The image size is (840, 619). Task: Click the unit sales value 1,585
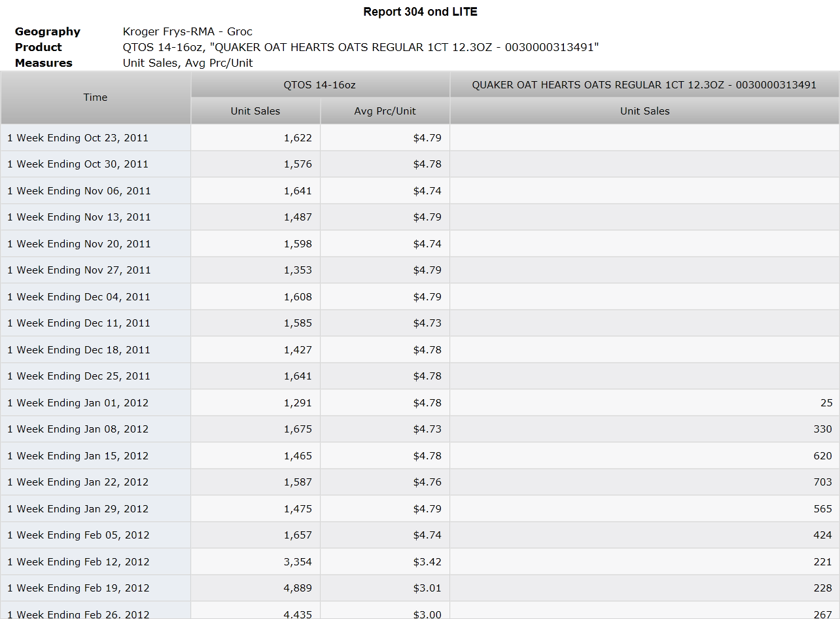coord(298,323)
